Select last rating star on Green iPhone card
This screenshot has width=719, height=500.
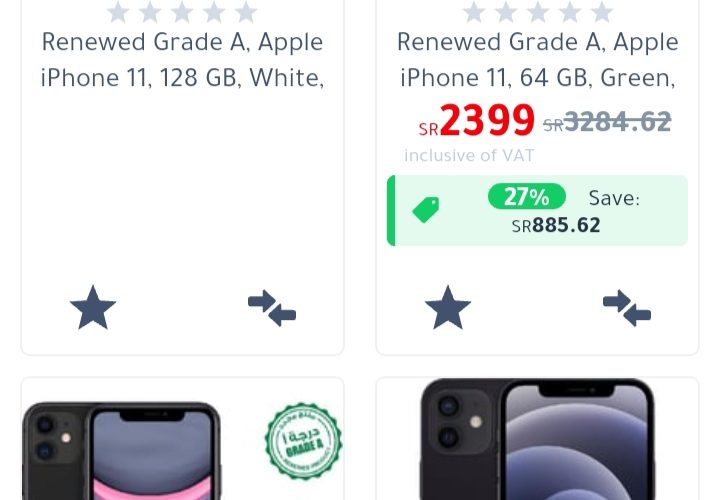click(602, 11)
